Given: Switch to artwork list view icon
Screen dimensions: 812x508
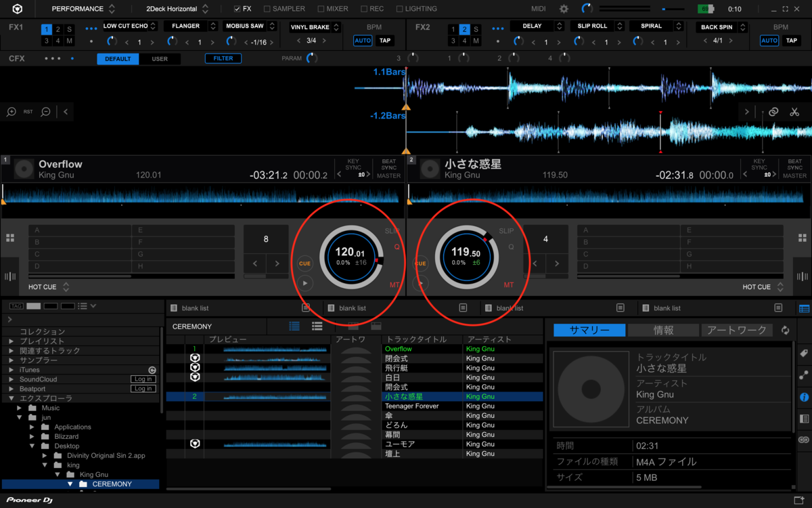Looking at the screenshot, I should pos(317,326).
